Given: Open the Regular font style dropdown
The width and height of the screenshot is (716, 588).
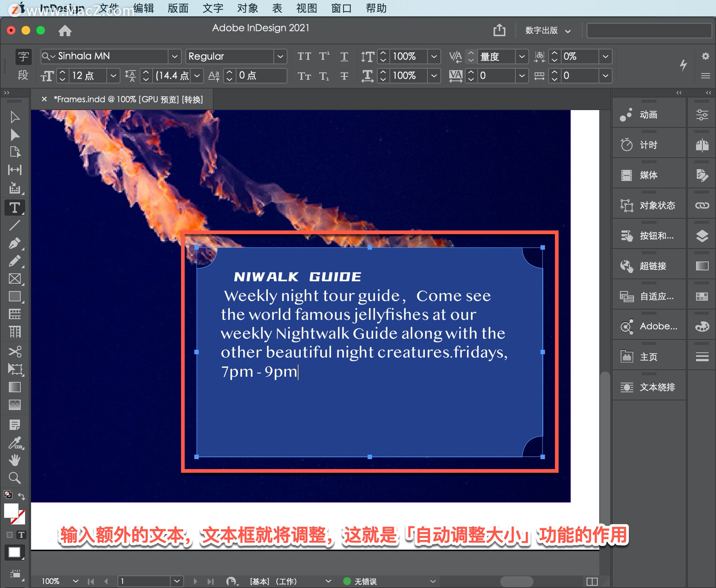Looking at the screenshot, I should (280, 56).
